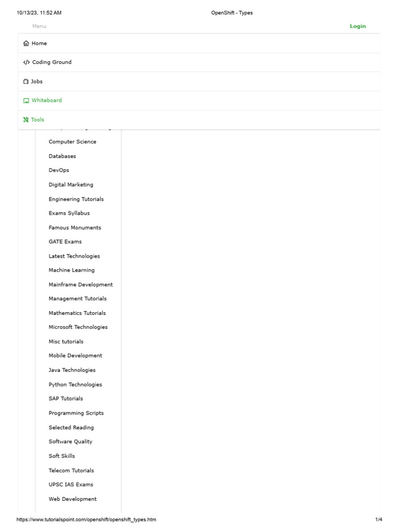Open the GATE Exams category

pyautogui.click(x=65, y=242)
